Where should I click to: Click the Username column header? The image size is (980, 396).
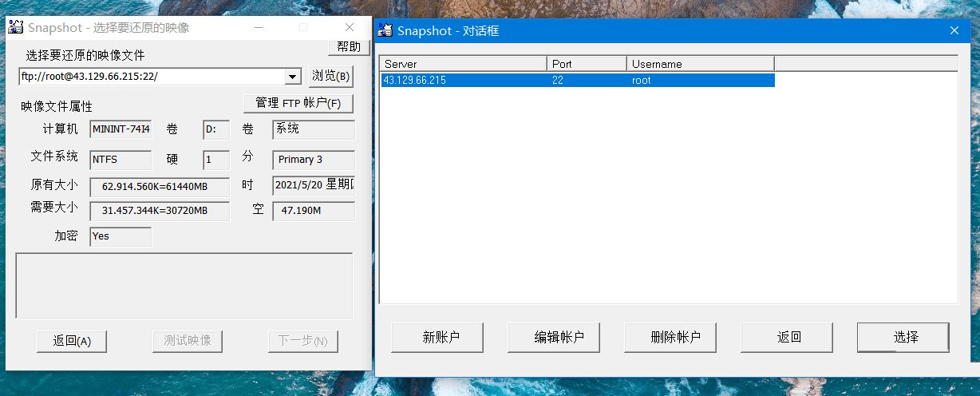pos(700,64)
